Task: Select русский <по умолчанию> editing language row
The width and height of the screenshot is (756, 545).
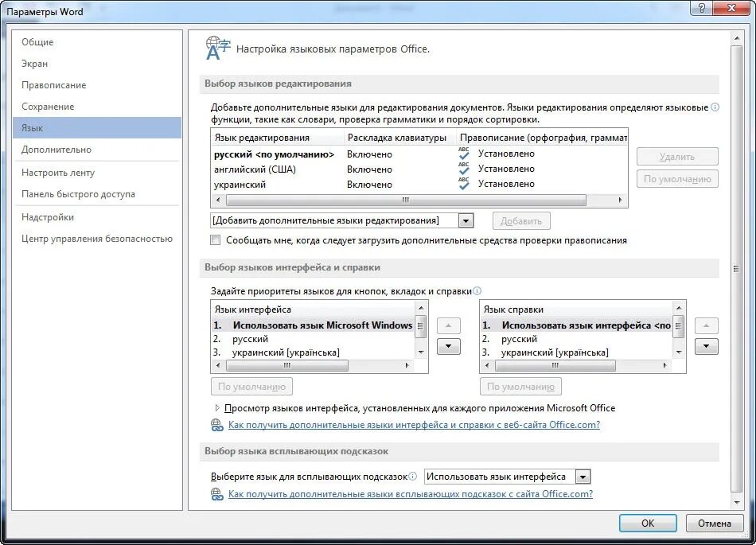Action: 419,154
